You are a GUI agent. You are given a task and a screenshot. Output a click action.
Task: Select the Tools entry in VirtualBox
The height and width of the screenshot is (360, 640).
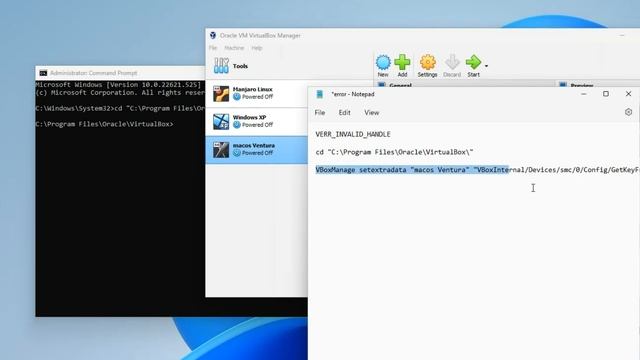[256, 66]
